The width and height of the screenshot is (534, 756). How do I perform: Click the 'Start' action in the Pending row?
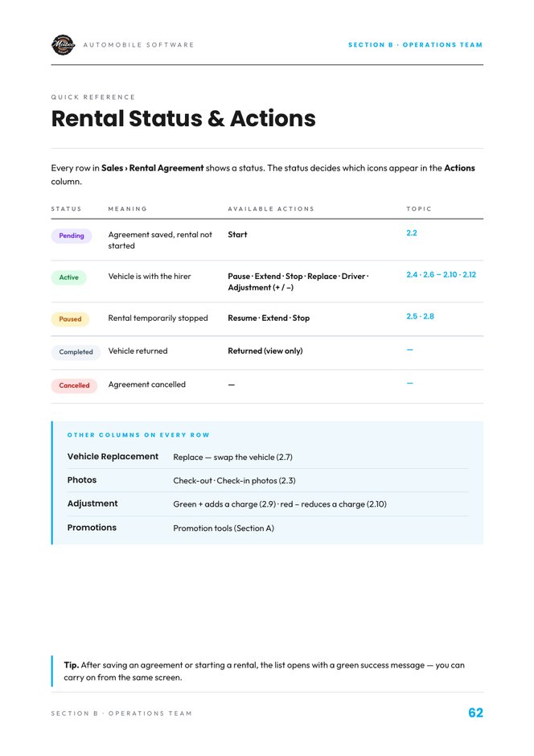click(x=237, y=235)
